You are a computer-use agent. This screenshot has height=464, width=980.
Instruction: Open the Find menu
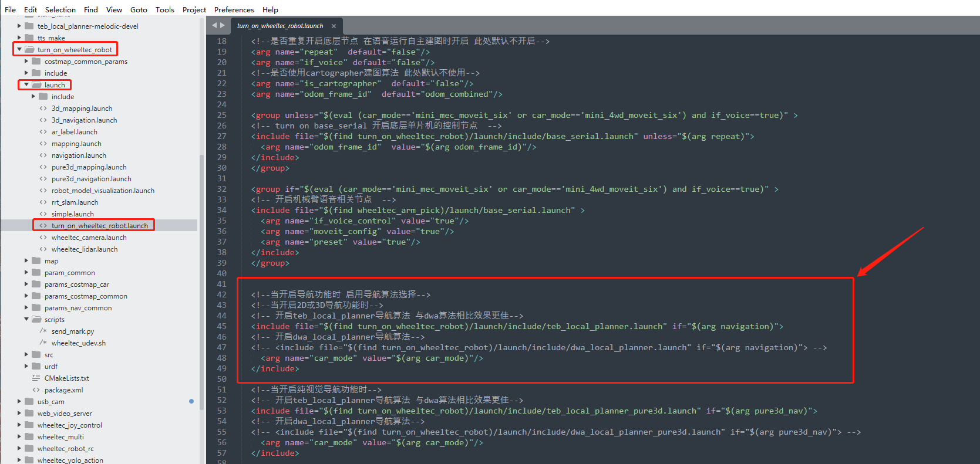91,9
